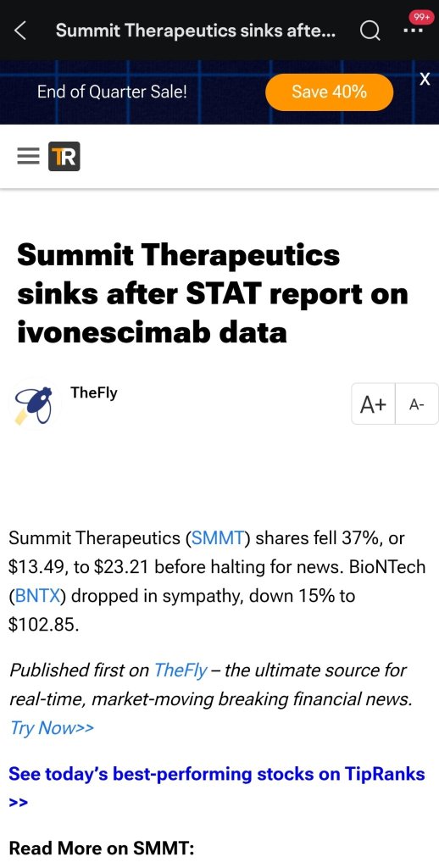
Task: Decrease font size with A-
Action: pos(417,404)
